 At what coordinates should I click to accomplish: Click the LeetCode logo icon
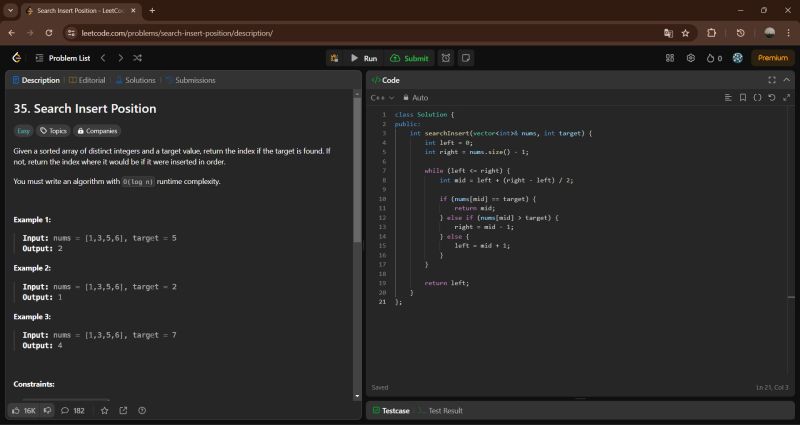(16, 58)
